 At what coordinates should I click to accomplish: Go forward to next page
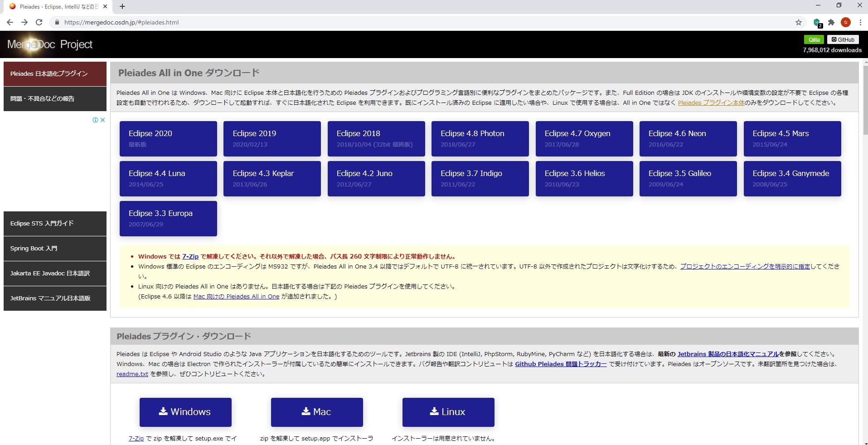24,22
